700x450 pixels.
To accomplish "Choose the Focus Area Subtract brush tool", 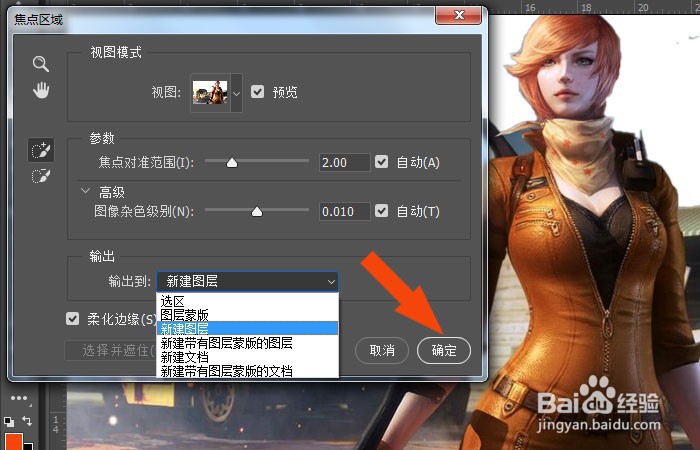I will [x=41, y=176].
